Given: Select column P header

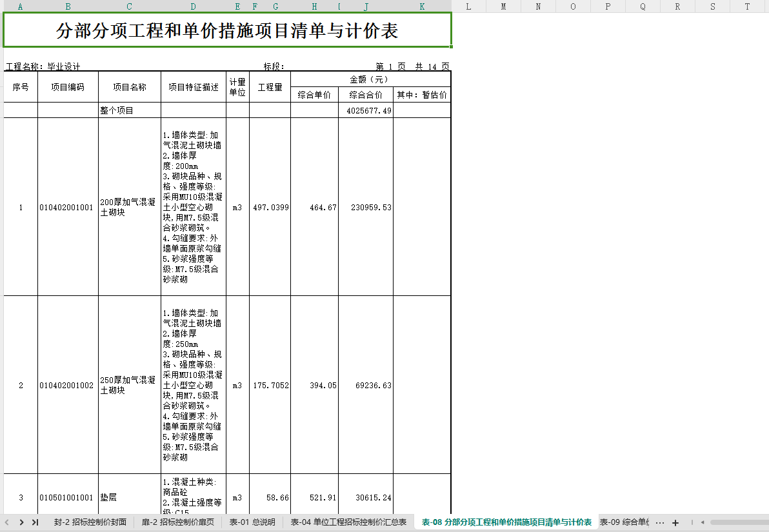Looking at the screenshot, I should 608,6.
